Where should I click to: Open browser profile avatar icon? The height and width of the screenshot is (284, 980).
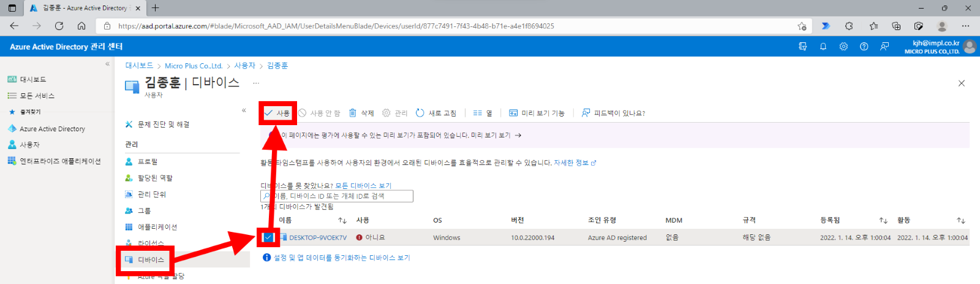pyautogui.click(x=942, y=26)
